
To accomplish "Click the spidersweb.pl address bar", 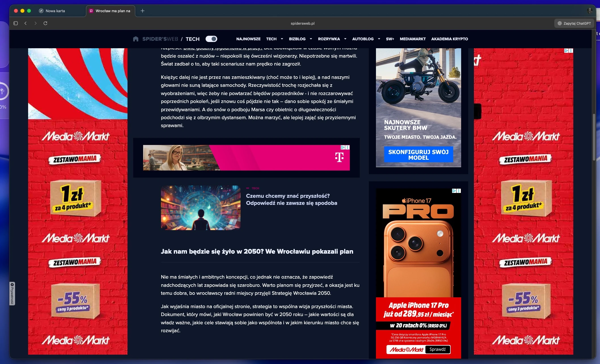I will [x=302, y=23].
